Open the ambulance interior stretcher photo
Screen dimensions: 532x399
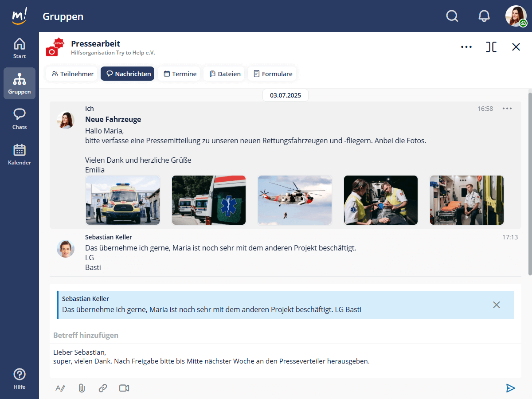pyautogui.click(x=467, y=200)
